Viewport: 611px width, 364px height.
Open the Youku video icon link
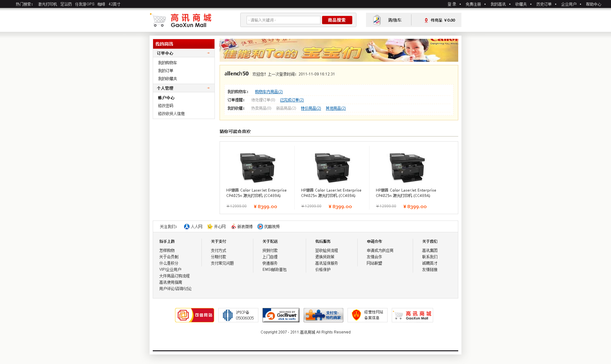(x=260, y=227)
